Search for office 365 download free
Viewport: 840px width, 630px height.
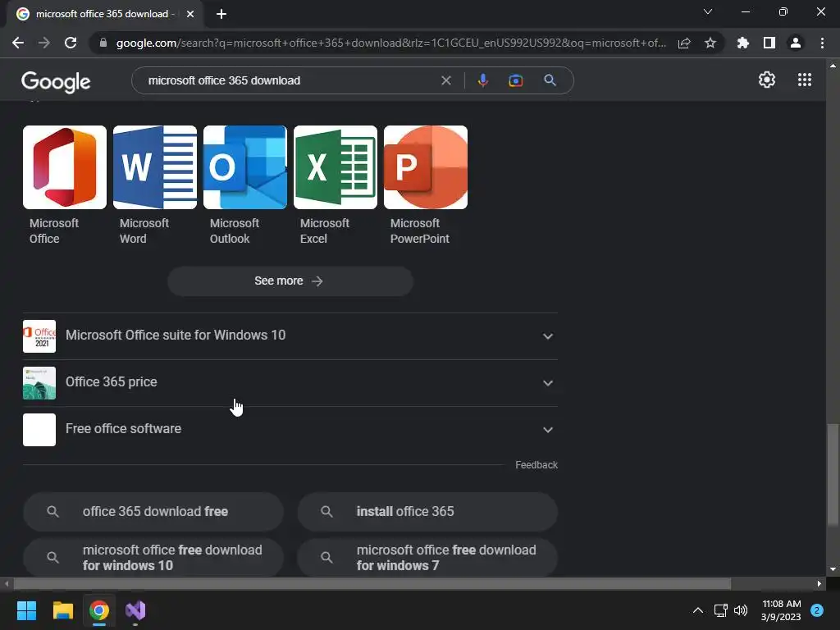[153, 512]
